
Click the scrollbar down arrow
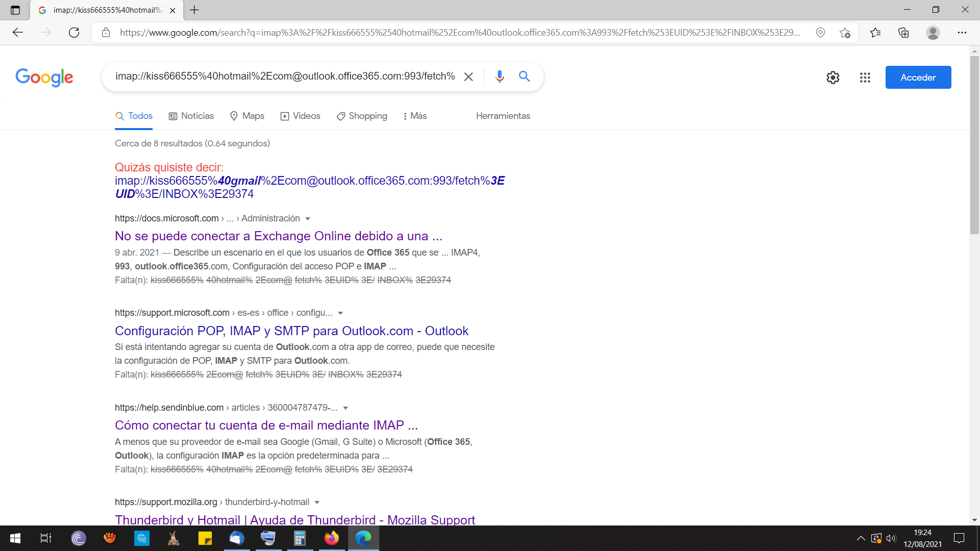(x=974, y=520)
